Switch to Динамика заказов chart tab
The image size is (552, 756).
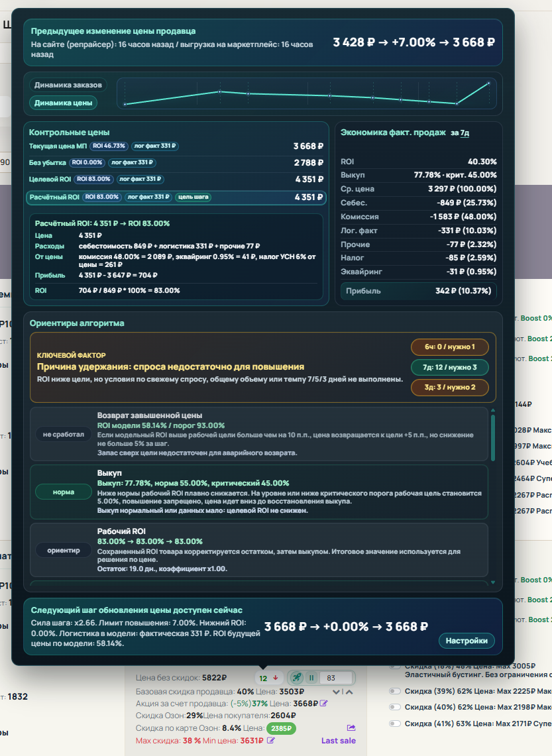click(x=68, y=85)
